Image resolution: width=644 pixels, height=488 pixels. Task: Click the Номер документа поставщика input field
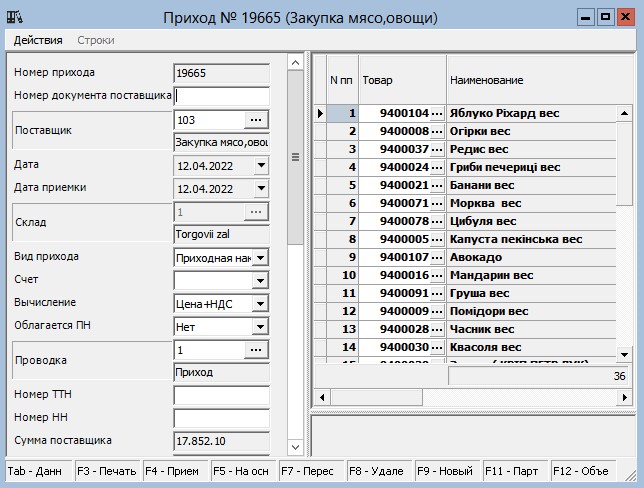(x=221, y=96)
